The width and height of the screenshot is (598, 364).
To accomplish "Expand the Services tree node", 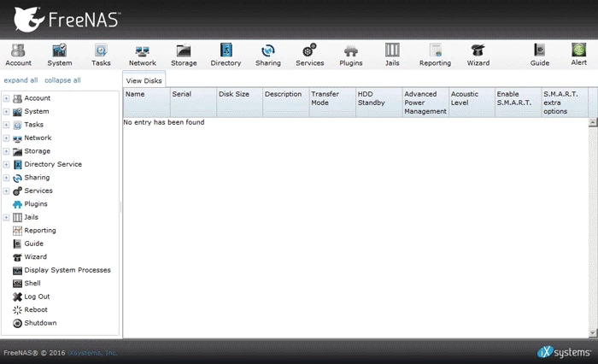I will click(6, 191).
